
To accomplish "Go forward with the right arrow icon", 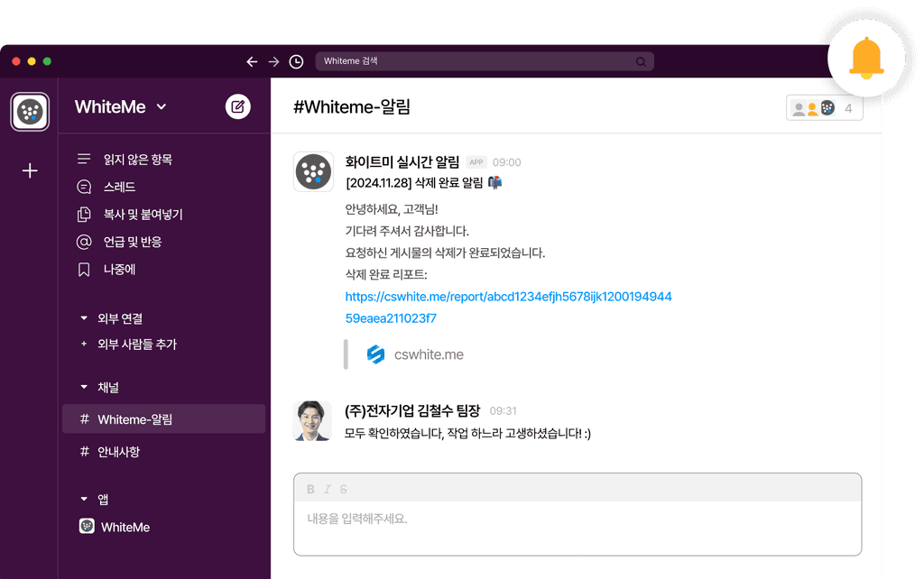I will [274, 61].
